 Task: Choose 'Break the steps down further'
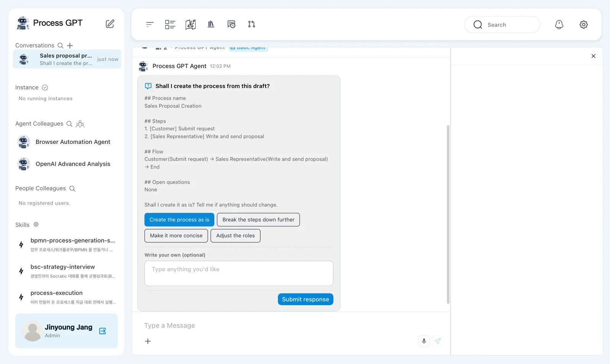click(258, 220)
